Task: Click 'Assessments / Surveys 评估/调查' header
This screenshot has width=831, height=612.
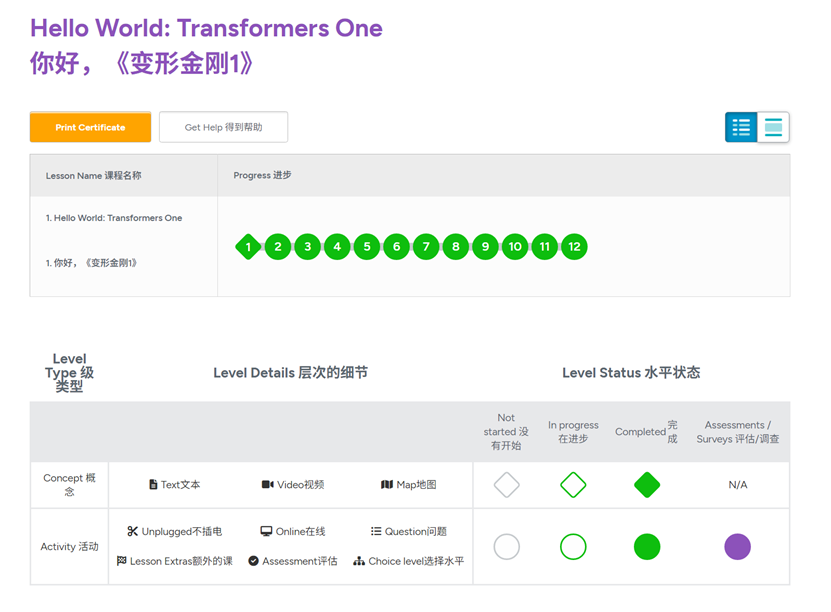Action: [x=738, y=431]
